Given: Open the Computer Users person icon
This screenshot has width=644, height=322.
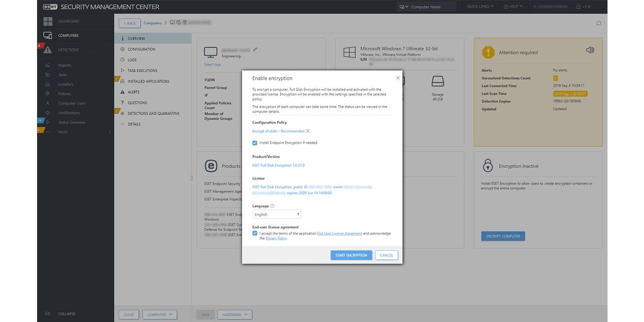Looking at the screenshot, I should (48, 103).
